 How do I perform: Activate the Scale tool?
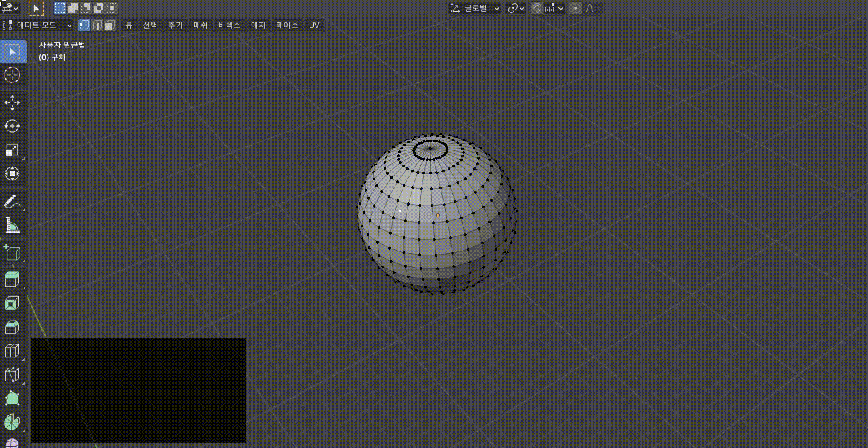click(x=12, y=150)
